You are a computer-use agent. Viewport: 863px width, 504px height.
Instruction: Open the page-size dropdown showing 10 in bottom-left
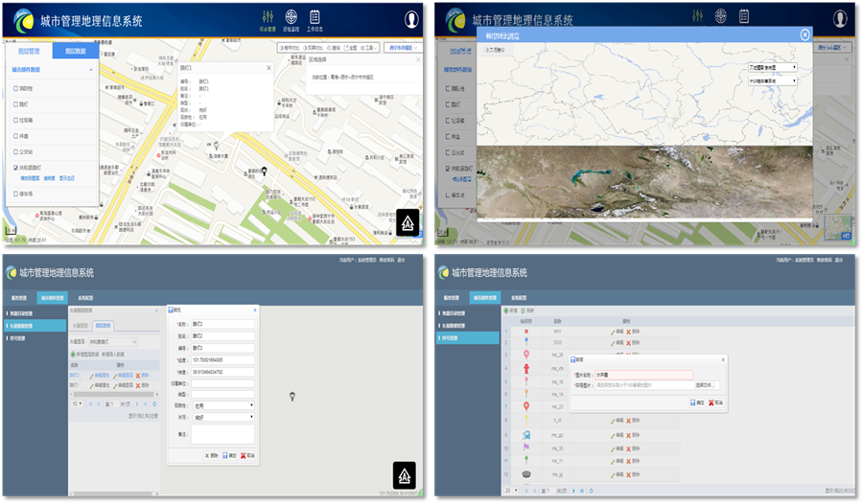click(77, 403)
